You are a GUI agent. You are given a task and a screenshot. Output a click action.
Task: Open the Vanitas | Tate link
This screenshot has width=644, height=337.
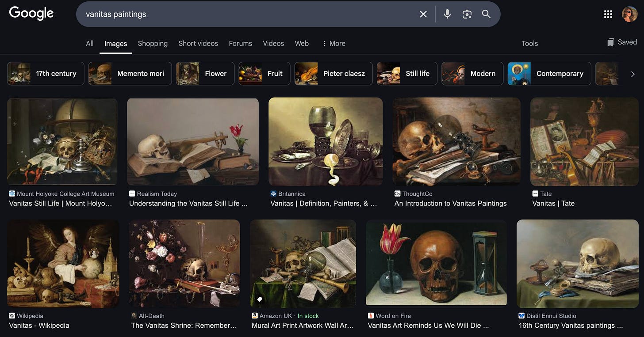coord(553,203)
